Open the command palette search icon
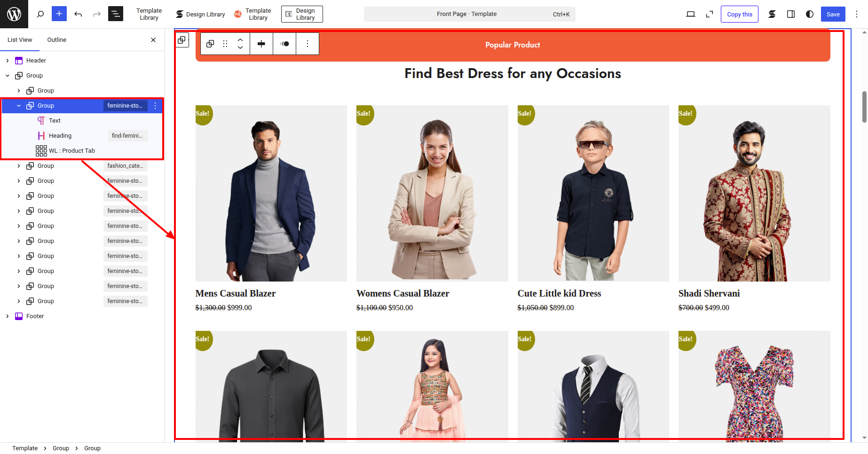868x454 pixels. coord(40,14)
